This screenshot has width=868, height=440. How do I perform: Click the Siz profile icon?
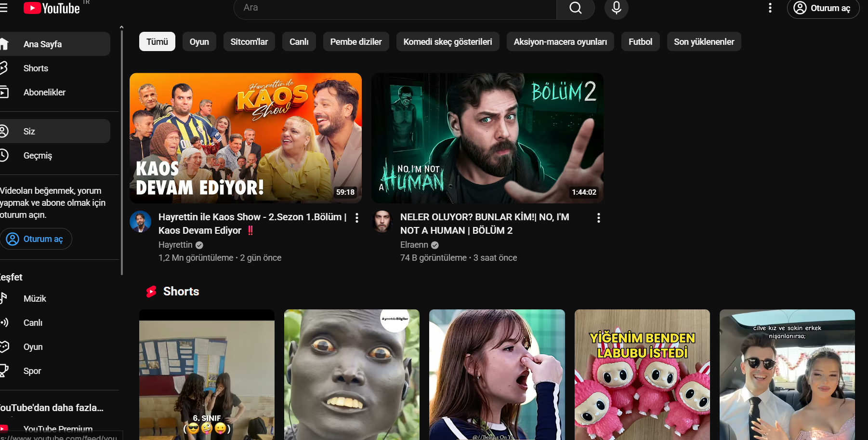[4, 131]
